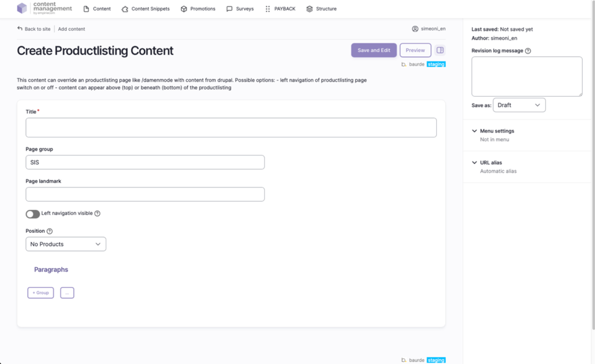Open the Structure layers icon

pos(309,9)
